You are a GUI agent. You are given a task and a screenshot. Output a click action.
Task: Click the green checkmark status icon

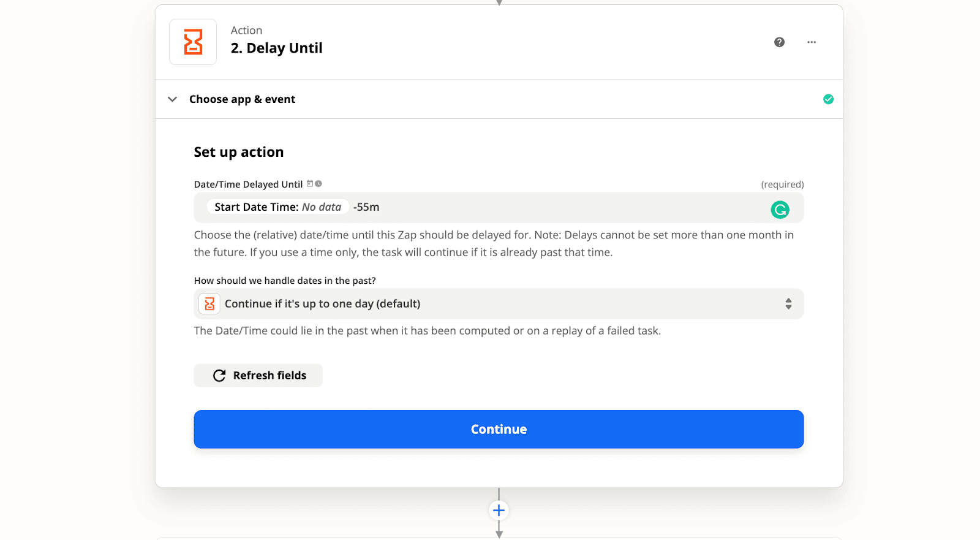[828, 99]
